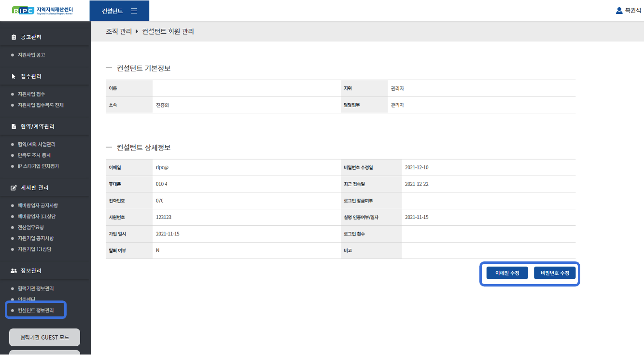Click the clipboard icon for 공고관리
The height and width of the screenshot is (355, 644).
pyautogui.click(x=14, y=37)
